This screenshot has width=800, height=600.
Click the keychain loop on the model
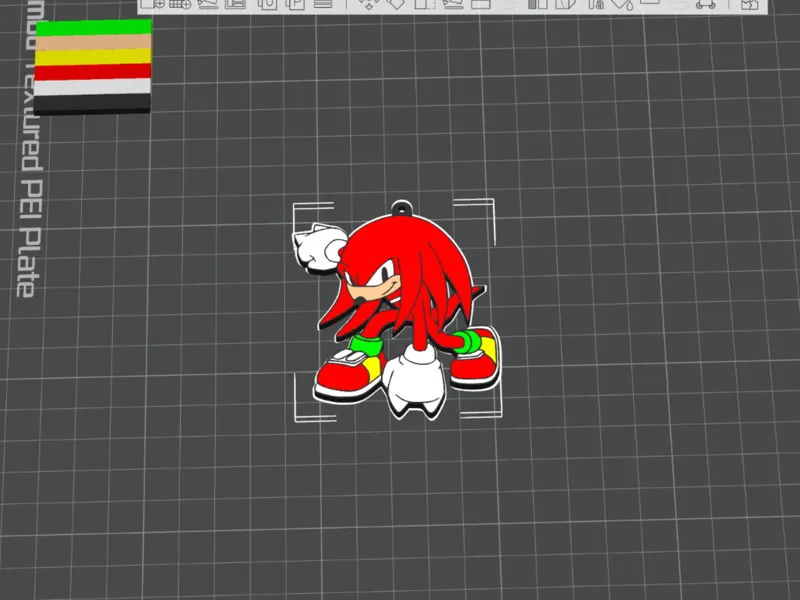tap(402, 208)
